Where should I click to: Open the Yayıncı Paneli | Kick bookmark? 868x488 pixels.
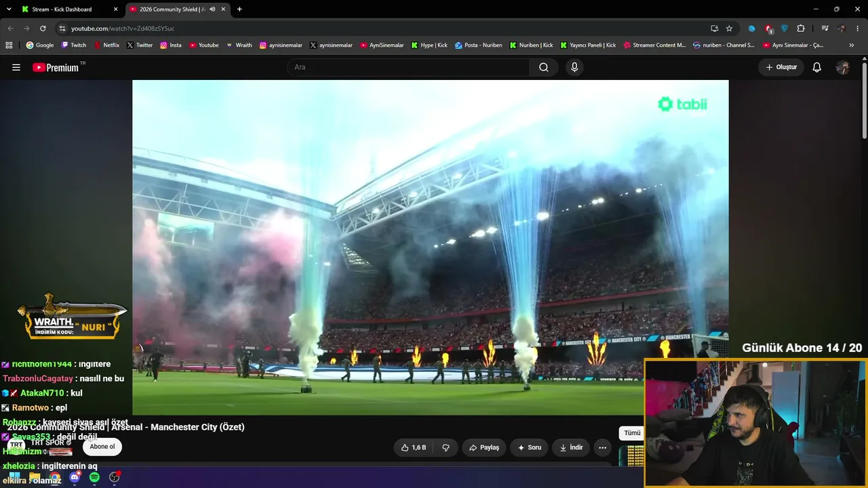coord(588,45)
